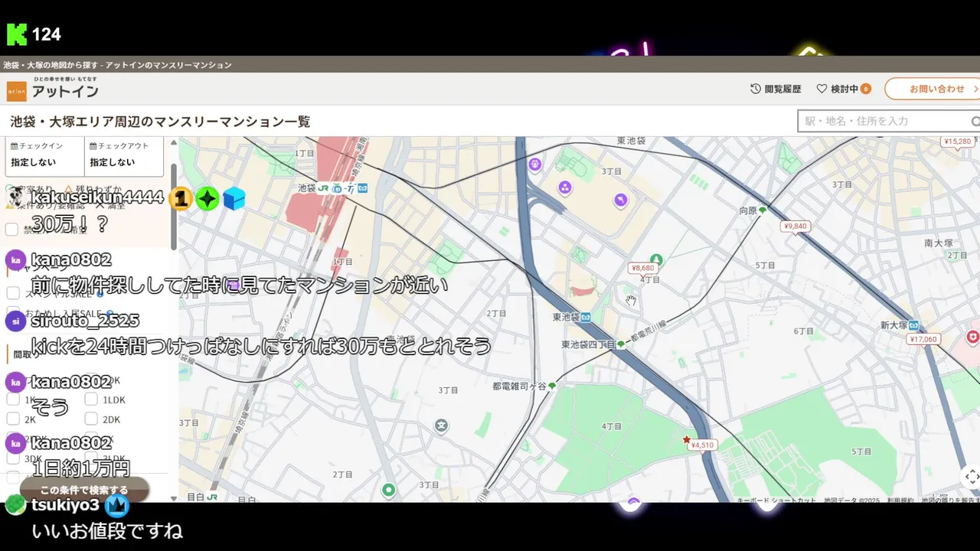Click the 南大塚 area label on map
Screen dimensions: 980x551
(938, 243)
